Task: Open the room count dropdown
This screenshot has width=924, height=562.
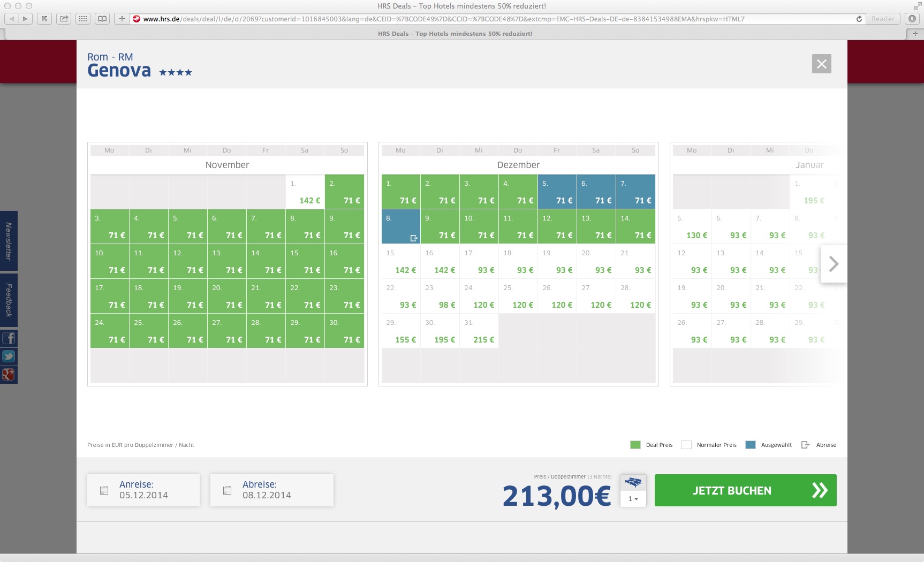Action: [x=633, y=499]
